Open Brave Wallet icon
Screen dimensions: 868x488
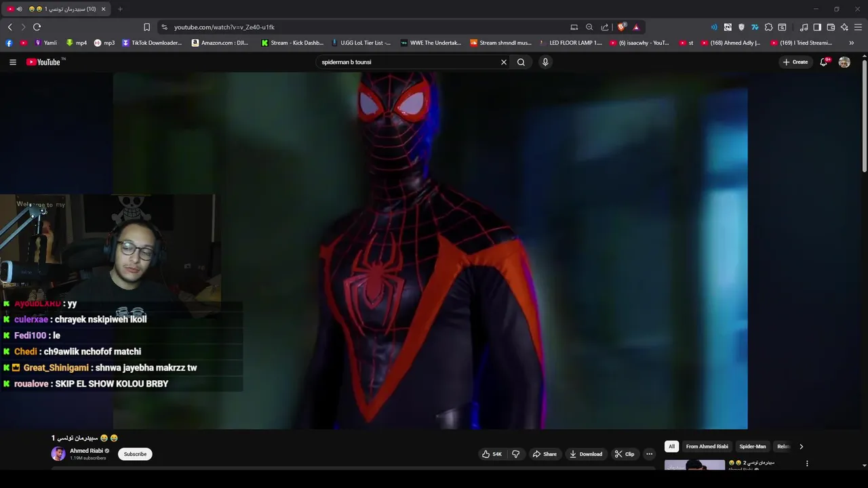(x=831, y=27)
